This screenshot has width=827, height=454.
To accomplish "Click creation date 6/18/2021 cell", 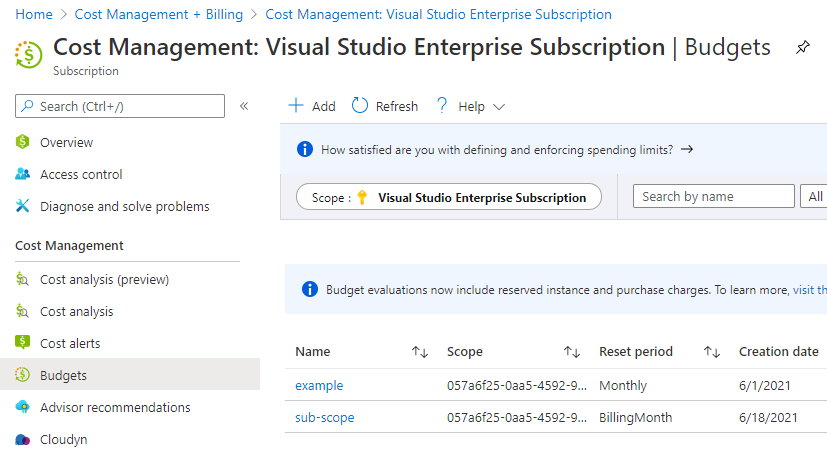I will tap(768, 418).
